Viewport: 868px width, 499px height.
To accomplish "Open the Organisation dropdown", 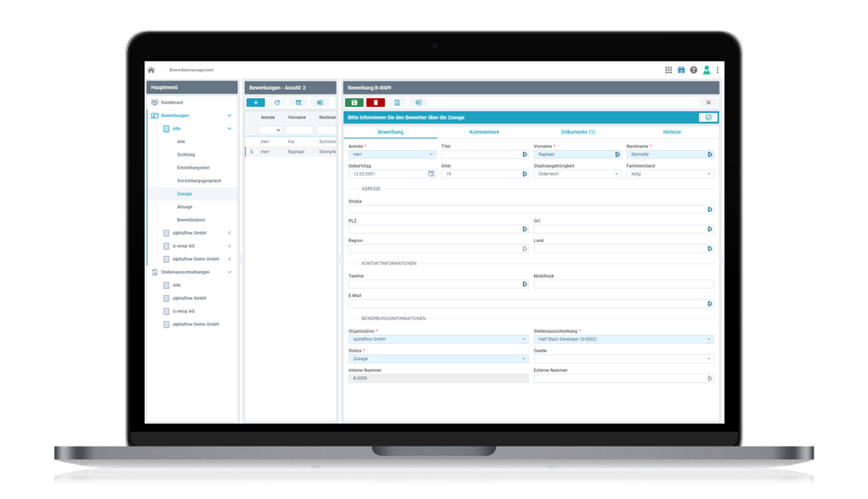I will click(438, 339).
